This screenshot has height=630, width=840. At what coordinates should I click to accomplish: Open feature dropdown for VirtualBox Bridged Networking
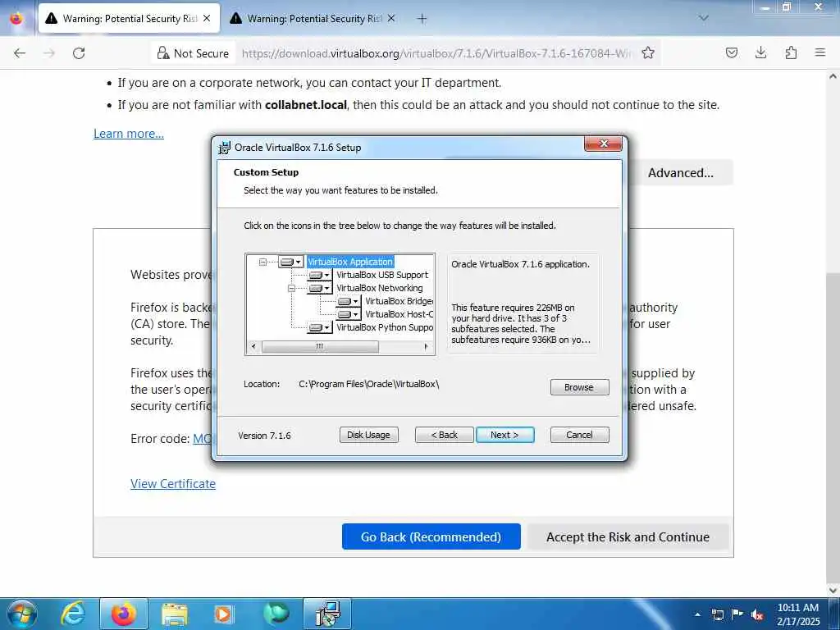click(x=348, y=301)
